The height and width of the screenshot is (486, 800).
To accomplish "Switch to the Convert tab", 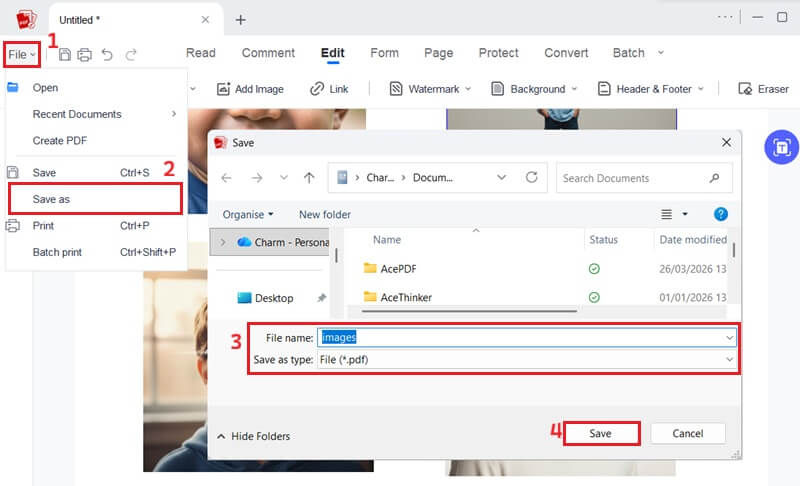I will click(x=566, y=53).
